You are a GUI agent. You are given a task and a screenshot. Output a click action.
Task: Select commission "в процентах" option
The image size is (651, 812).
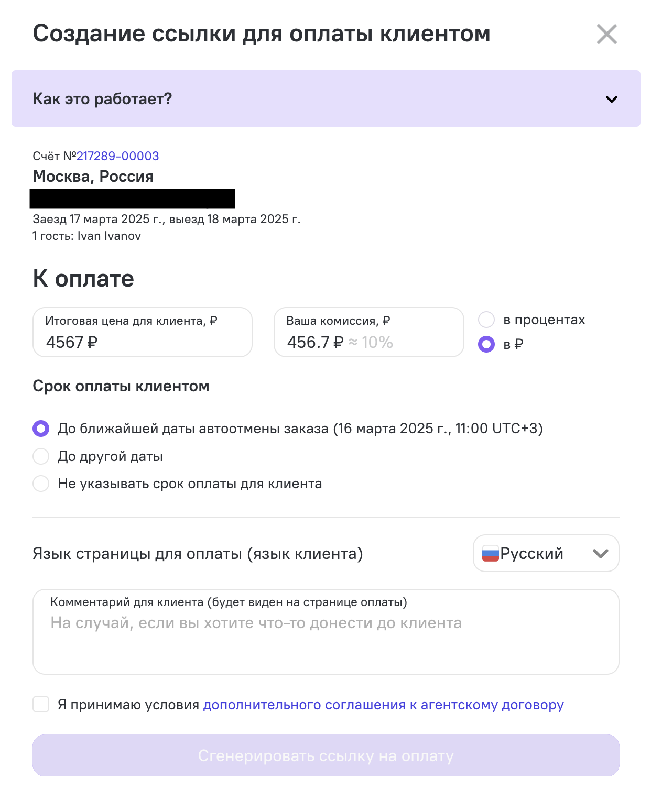click(x=486, y=320)
